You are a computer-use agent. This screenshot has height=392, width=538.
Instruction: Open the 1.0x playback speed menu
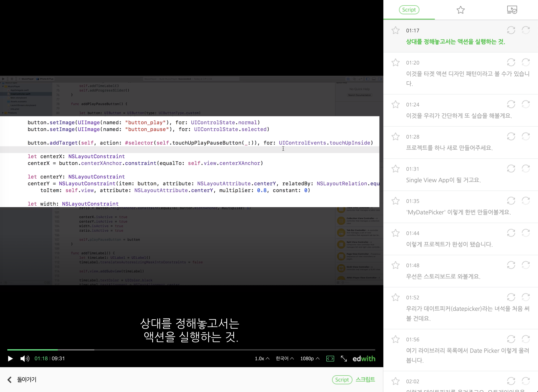(262, 359)
